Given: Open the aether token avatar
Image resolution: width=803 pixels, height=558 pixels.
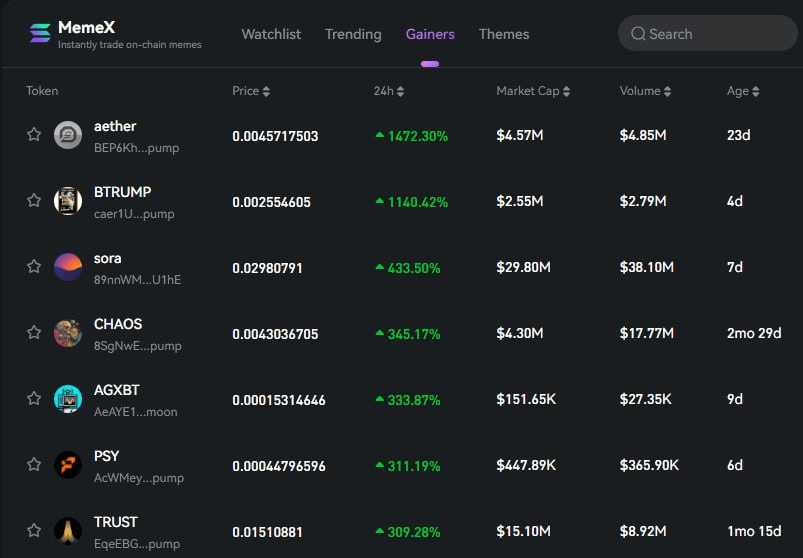Looking at the screenshot, I should pyautogui.click(x=68, y=135).
